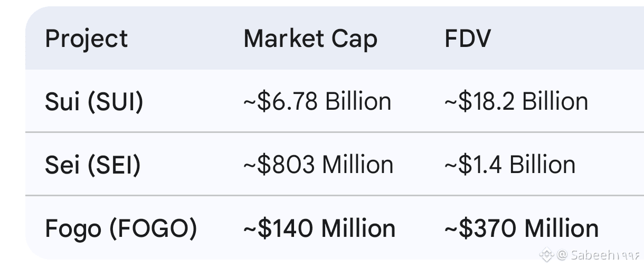
Task: Click the "(SEI)" ticker symbol text
Action: 114,165
